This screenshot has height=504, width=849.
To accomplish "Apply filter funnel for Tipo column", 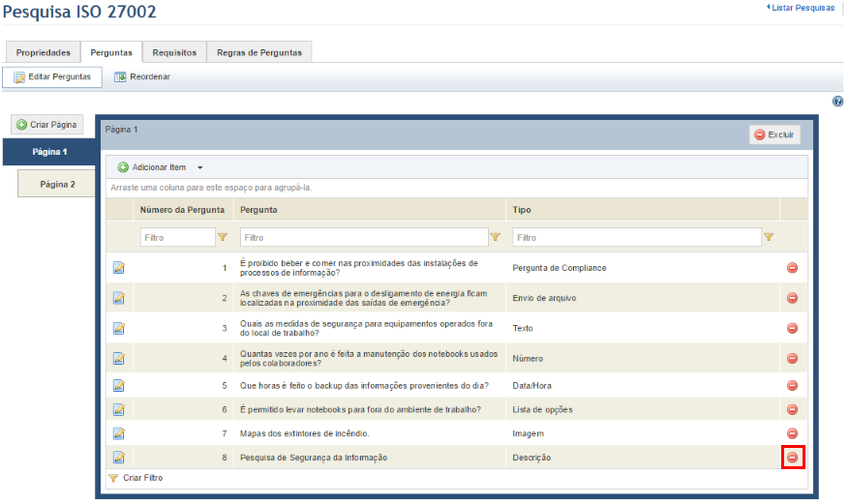I will point(769,237).
